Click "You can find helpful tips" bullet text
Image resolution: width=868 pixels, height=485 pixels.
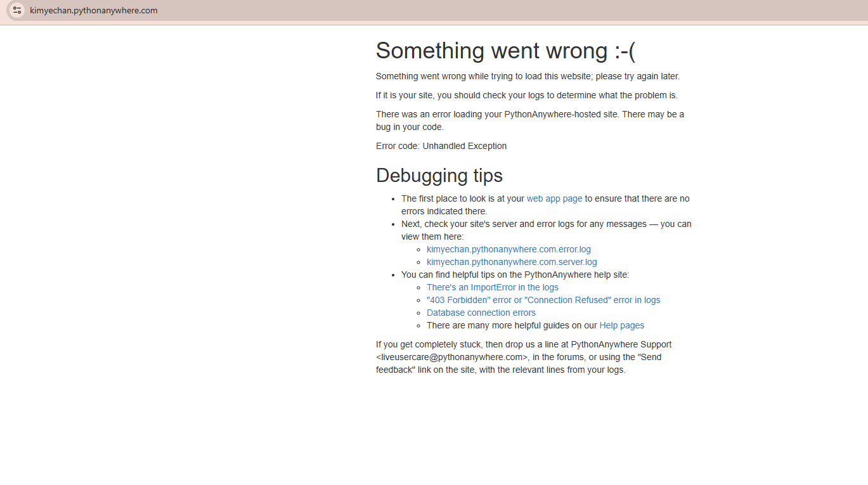(x=515, y=275)
